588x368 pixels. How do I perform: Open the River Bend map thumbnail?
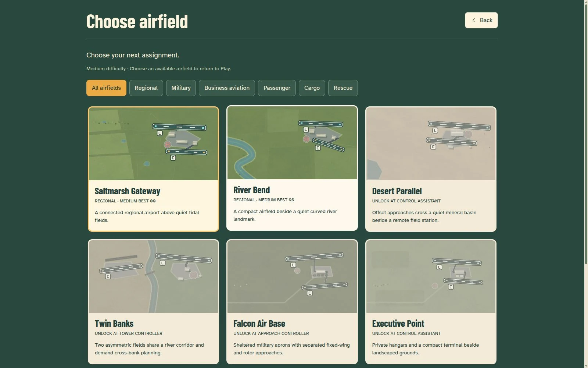[292, 143]
